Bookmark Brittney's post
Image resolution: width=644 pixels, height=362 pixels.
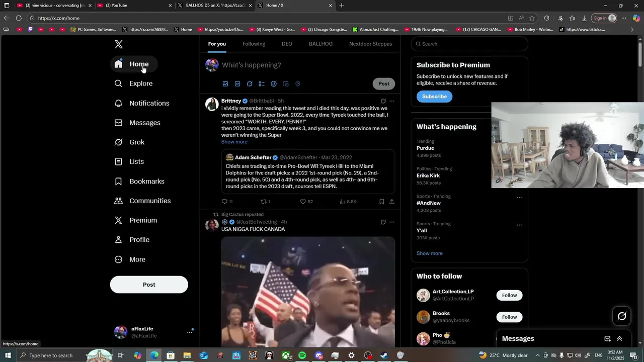point(382,202)
